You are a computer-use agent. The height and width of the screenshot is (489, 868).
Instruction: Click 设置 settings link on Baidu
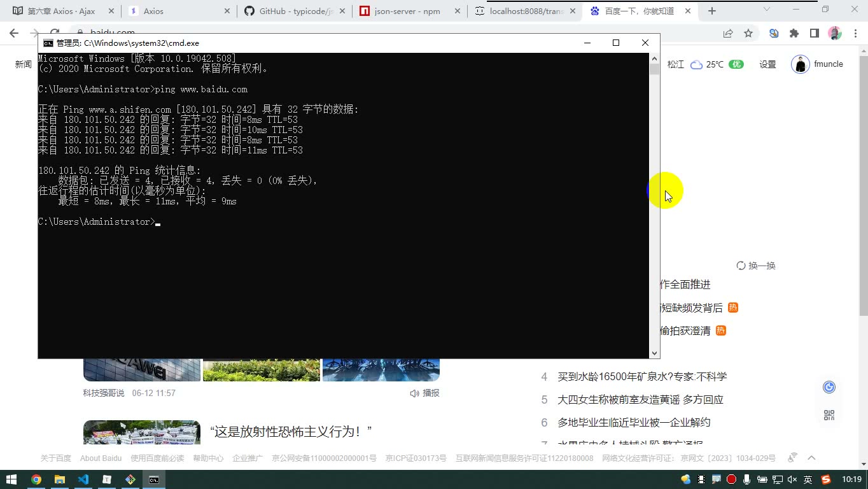[x=767, y=64]
